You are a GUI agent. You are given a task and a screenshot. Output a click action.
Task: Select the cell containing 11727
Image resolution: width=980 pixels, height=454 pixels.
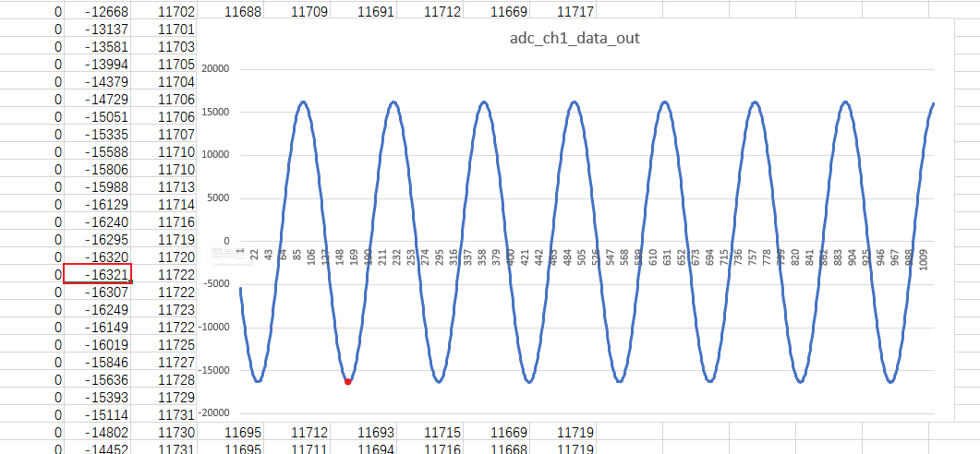tap(164, 363)
